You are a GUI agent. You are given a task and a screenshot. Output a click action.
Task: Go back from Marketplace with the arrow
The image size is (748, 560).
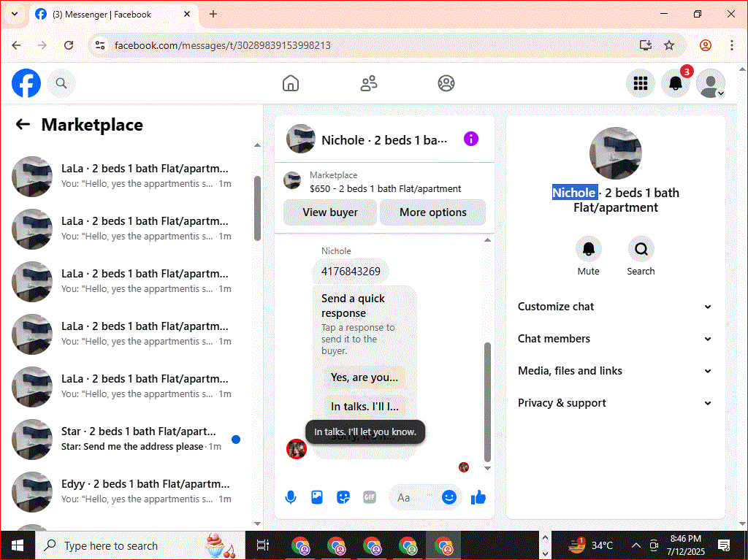23,125
